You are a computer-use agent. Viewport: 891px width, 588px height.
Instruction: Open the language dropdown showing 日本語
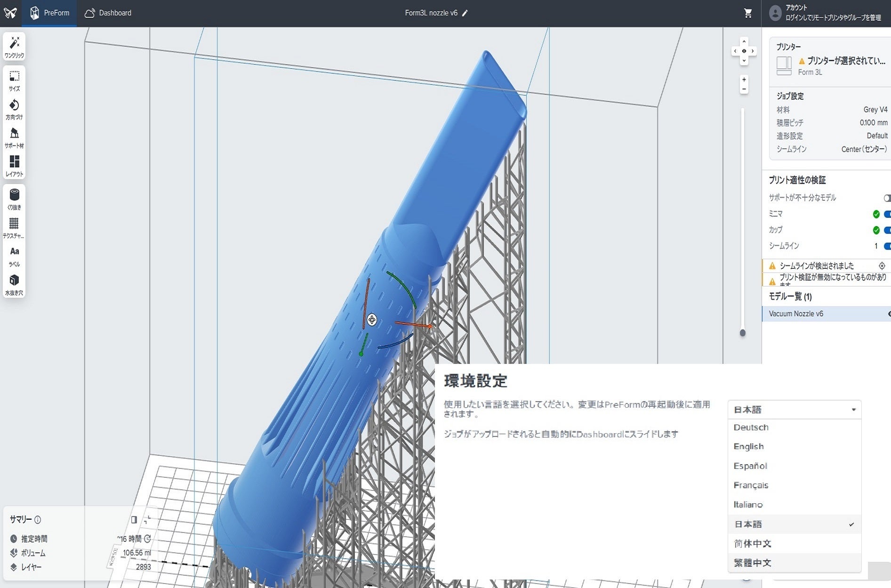795,410
